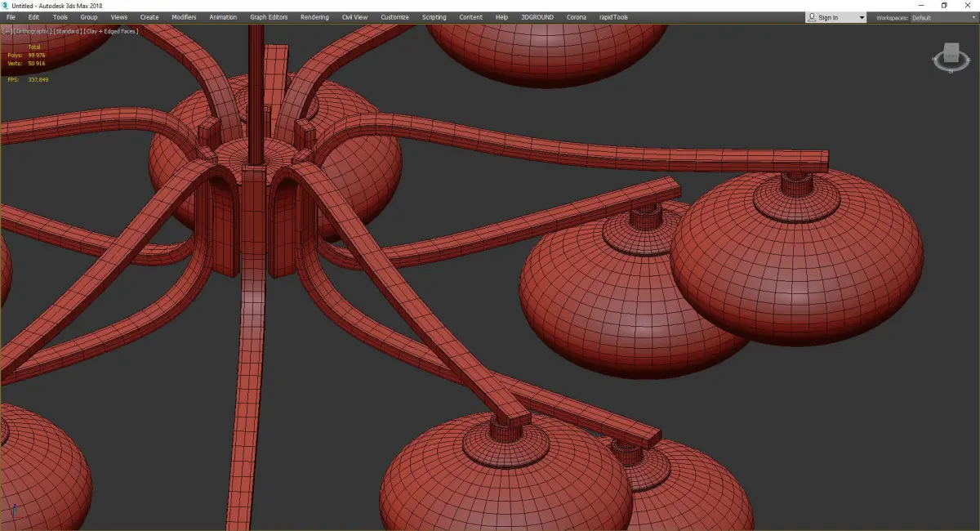
Task: Expand the Sign In dropdown arrow
Action: click(862, 17)
